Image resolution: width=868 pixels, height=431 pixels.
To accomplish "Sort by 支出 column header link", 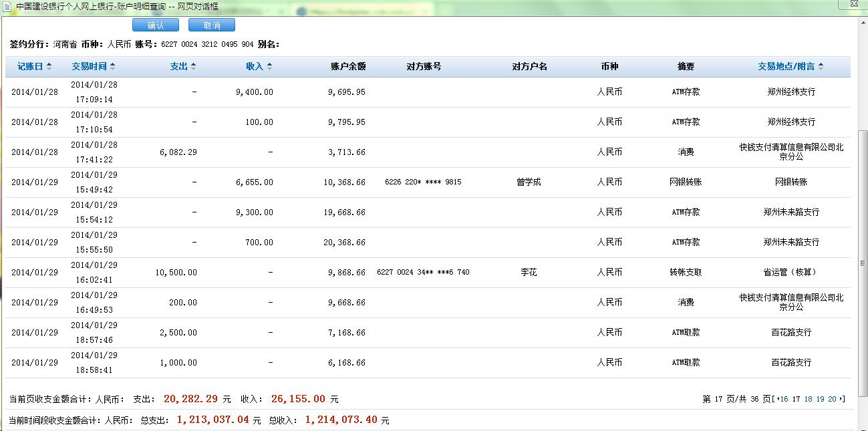I will [x=178, y=67].
